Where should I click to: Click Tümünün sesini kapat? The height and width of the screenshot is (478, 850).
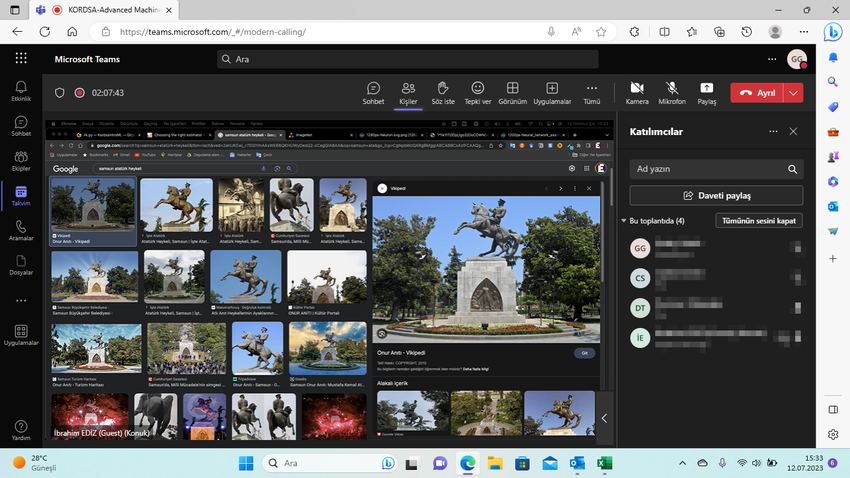(759, 221)
